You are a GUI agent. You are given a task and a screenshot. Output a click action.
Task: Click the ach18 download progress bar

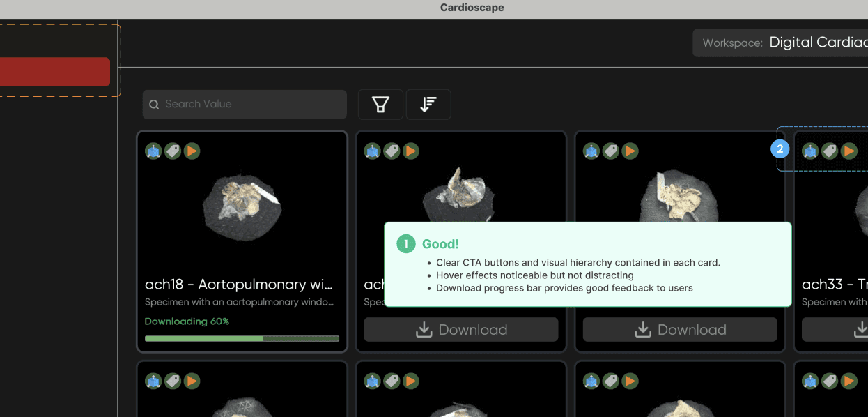coord(242,338)
